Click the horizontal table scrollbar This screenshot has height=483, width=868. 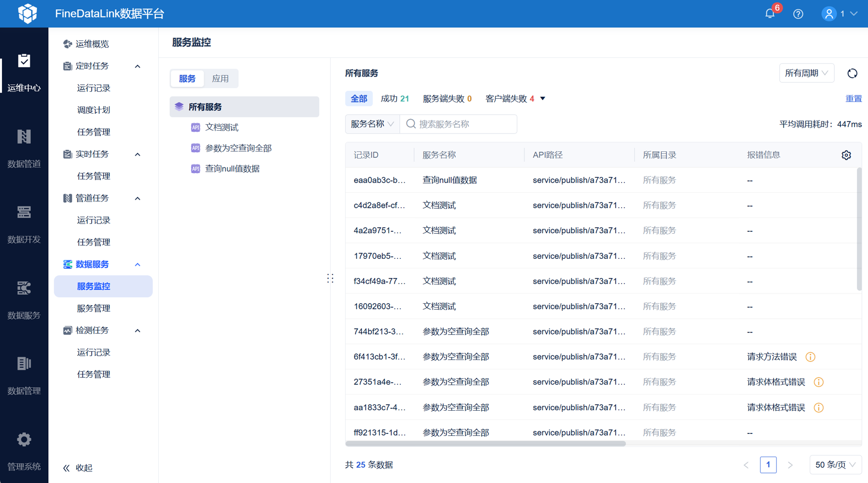tap(486, 443)
